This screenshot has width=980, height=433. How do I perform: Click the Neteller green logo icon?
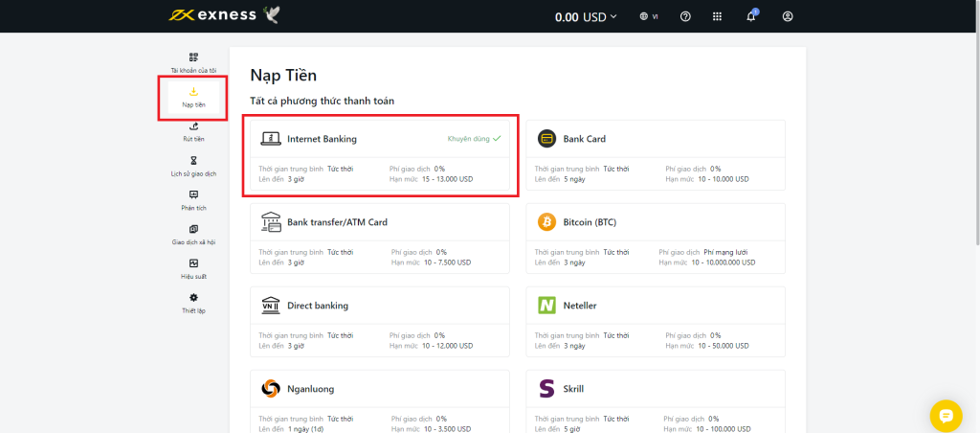point(547,306)
